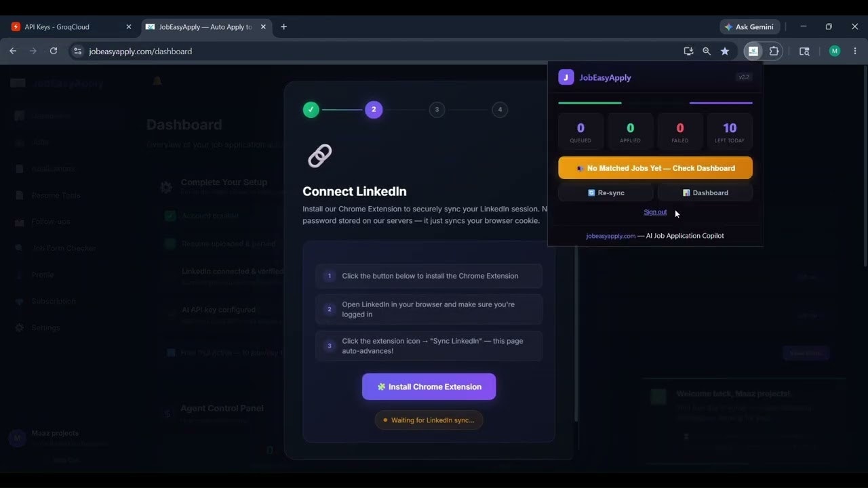868x488 pixels.
Task: Click the JobEasyApply extension icon in toolbar
Action: [753, 51]
